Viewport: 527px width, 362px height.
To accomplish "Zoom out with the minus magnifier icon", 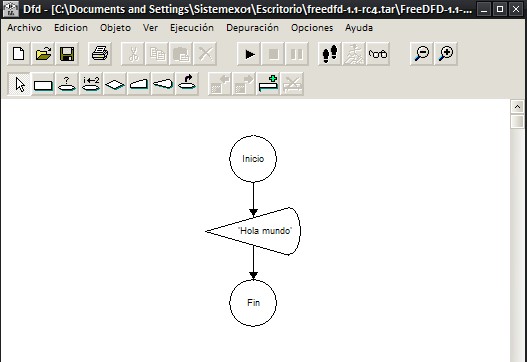I will 422,54.
